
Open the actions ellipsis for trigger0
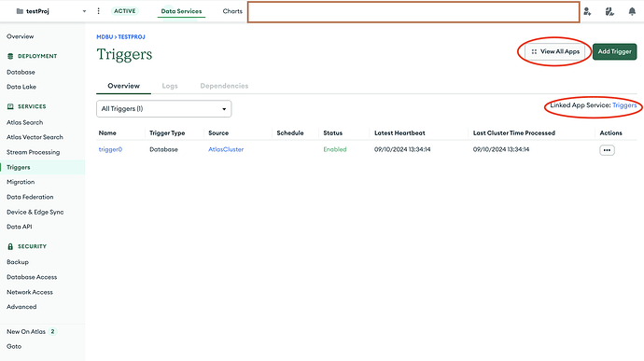[607, 150]
